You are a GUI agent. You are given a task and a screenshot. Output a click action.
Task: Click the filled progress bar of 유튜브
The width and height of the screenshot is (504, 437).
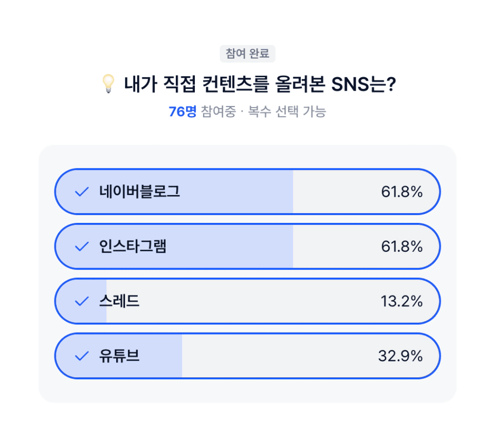tap(119, 356)
